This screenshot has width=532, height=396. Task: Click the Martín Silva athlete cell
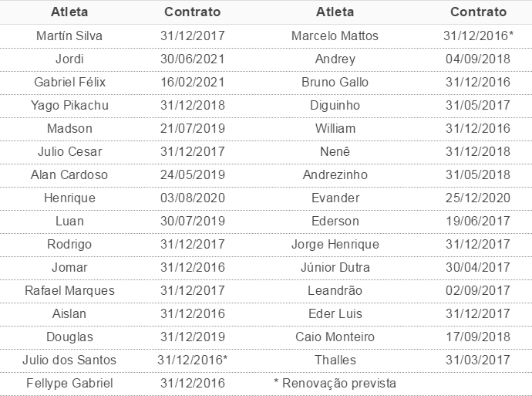(x=69, y=36)
